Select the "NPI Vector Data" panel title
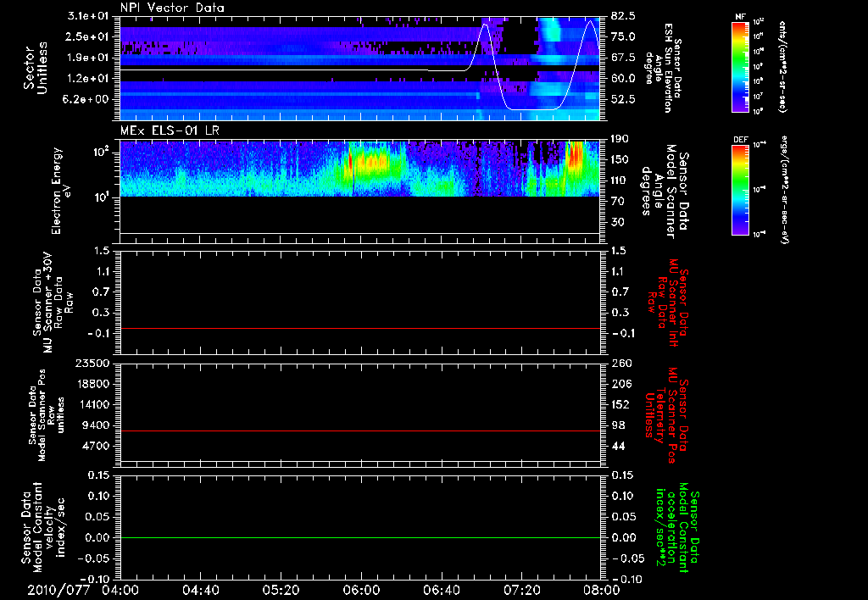The height and width of the screenshot is (600, 868). tap(172, 8)
